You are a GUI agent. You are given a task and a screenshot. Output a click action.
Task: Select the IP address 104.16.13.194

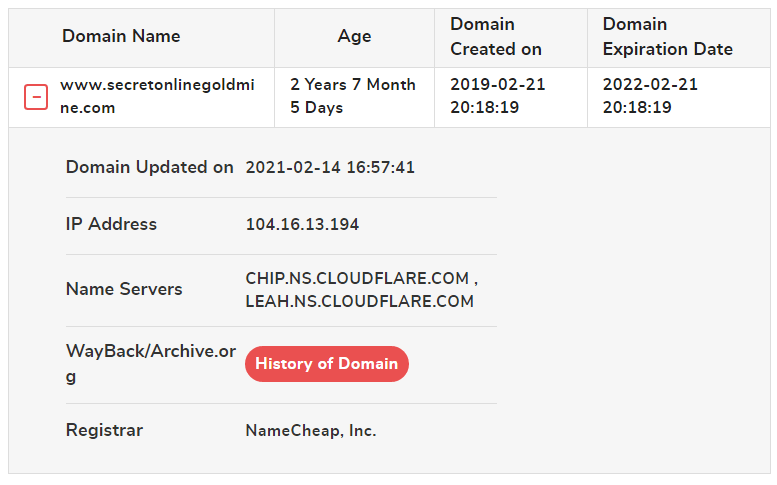point(302,224)
